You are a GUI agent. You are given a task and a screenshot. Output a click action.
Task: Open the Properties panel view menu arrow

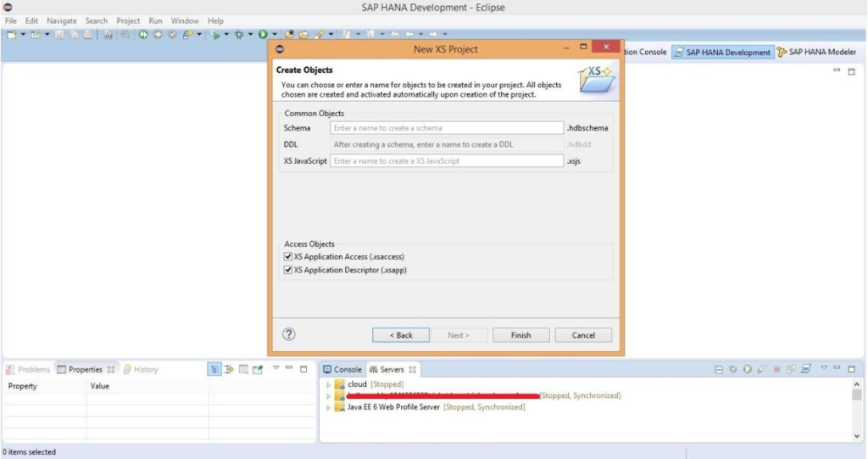[275, 369]
